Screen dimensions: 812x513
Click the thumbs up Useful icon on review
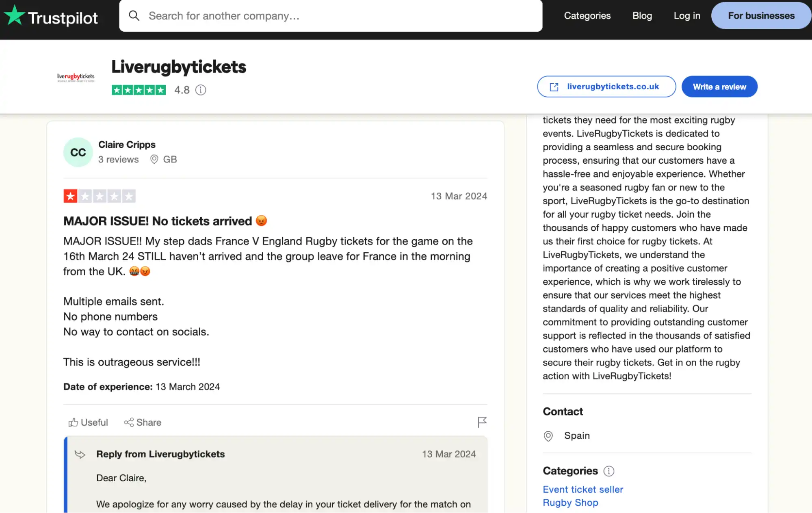[73, 422]
